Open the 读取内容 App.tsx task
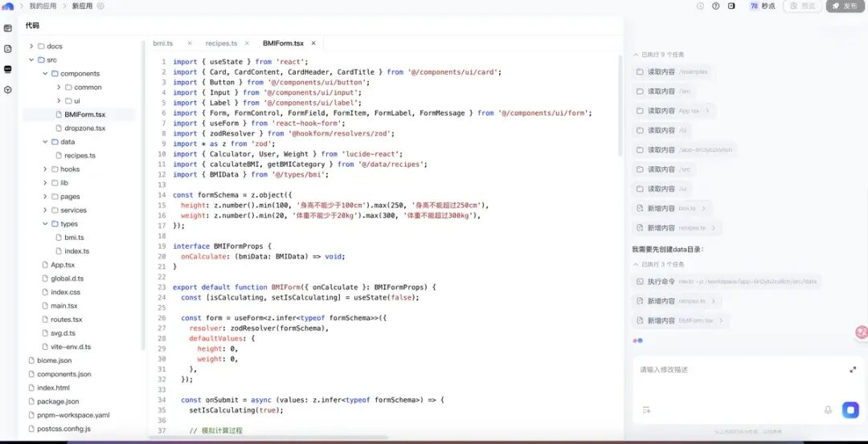Screen dimensions: 868x444 pos(674,111)
